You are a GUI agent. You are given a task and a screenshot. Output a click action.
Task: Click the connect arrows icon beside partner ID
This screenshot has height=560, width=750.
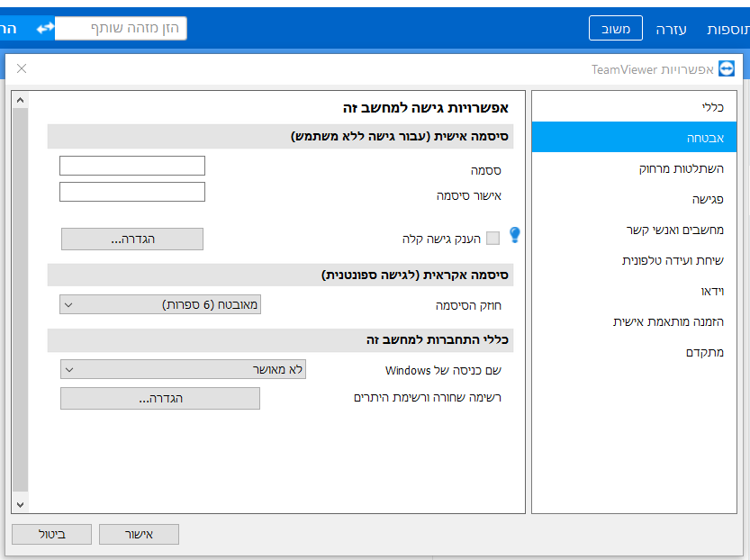point(45,29)
